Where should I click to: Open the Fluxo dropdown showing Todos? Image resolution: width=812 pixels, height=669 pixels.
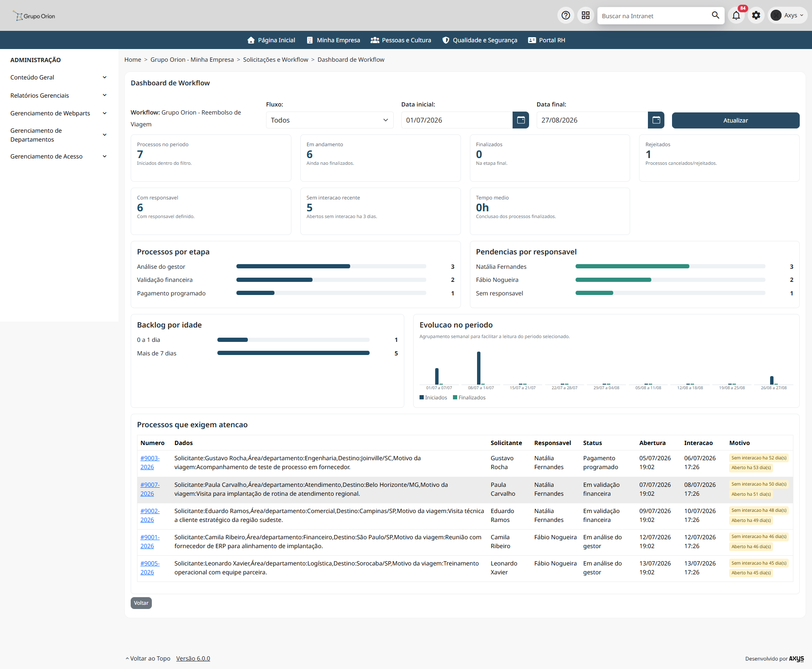[329, 120]
